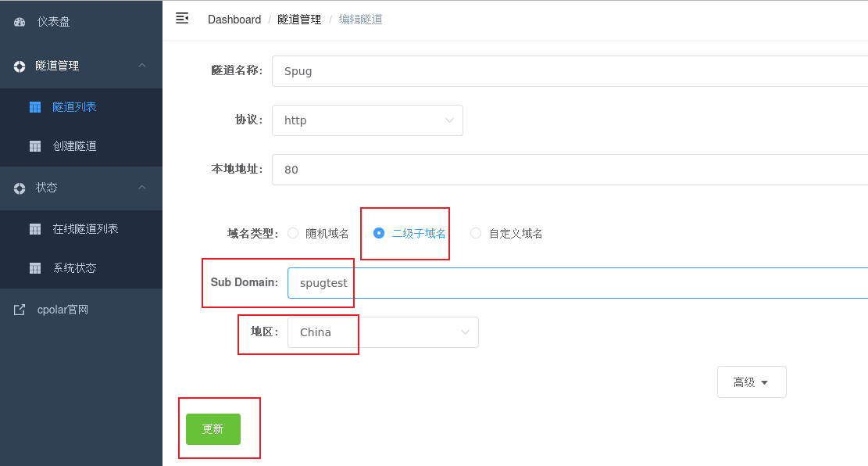This screenshot has width=868, height=466.
Task: Toggle the sidebar collapse hamburger icon
Action: 182,18
